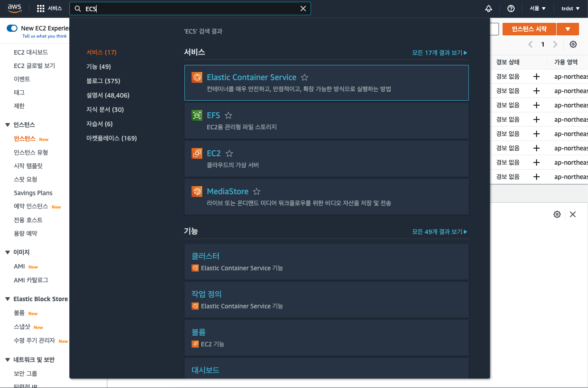
Task: Collapse the 이미지 sidebar section
Action: pyautogui.click(x=8, y=252)
